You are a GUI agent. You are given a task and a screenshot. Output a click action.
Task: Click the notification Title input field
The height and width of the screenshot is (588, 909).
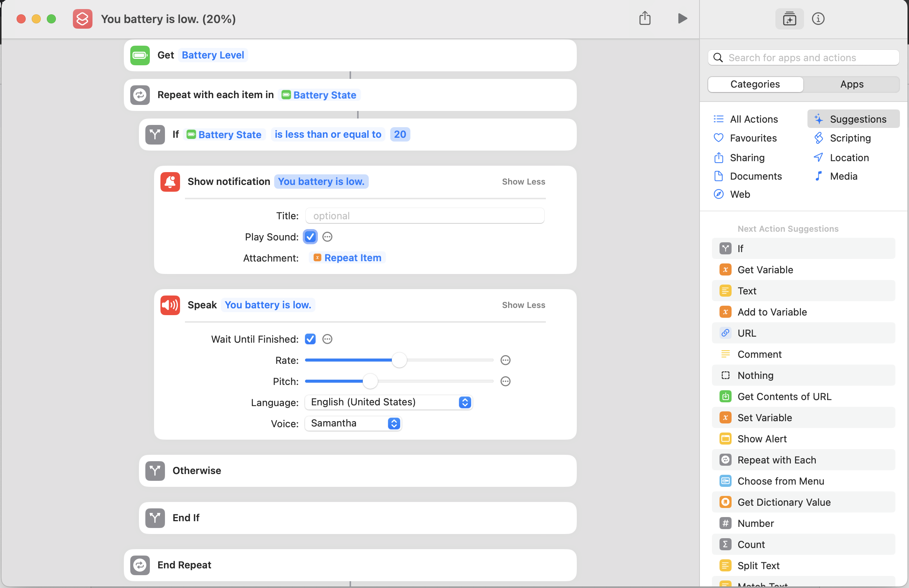pyautogui.click(x=424, y=216)
